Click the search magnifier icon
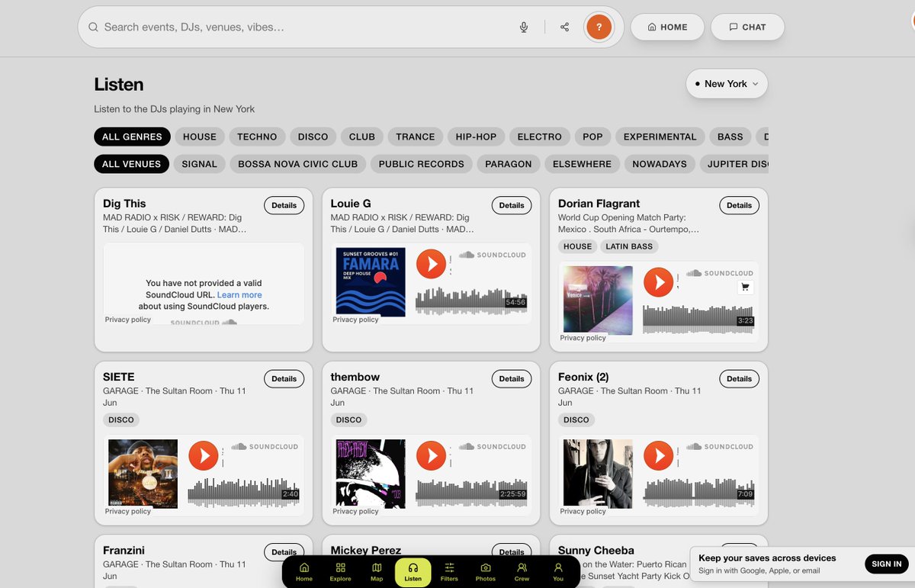This screenshot has height=588, width=915. (93, 27)
